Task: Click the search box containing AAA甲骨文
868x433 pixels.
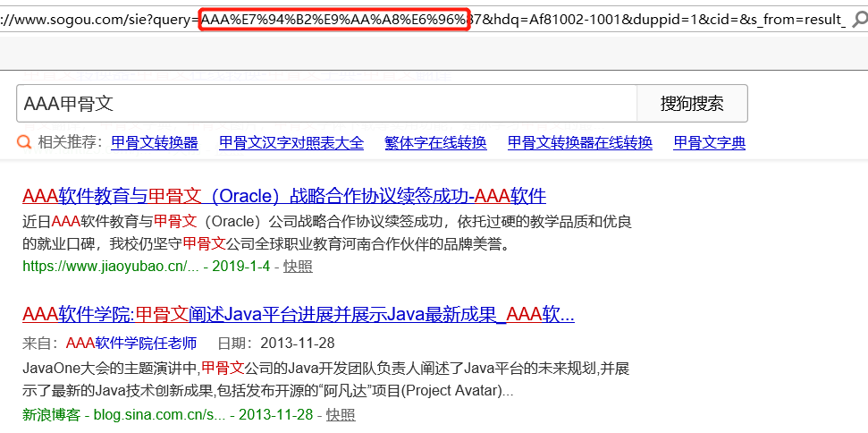Action: 326,104
